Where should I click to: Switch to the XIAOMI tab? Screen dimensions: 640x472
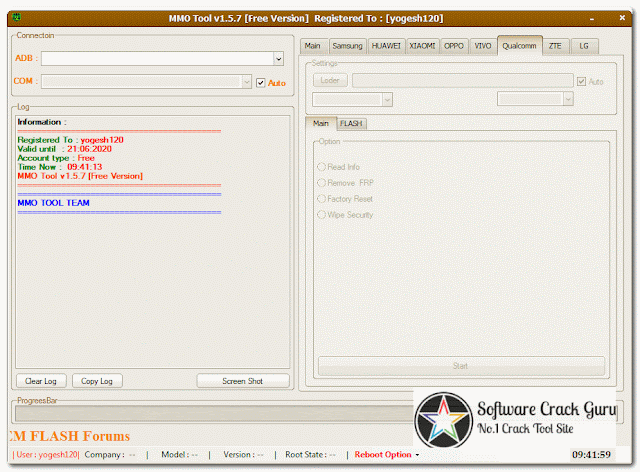(422, 46)
